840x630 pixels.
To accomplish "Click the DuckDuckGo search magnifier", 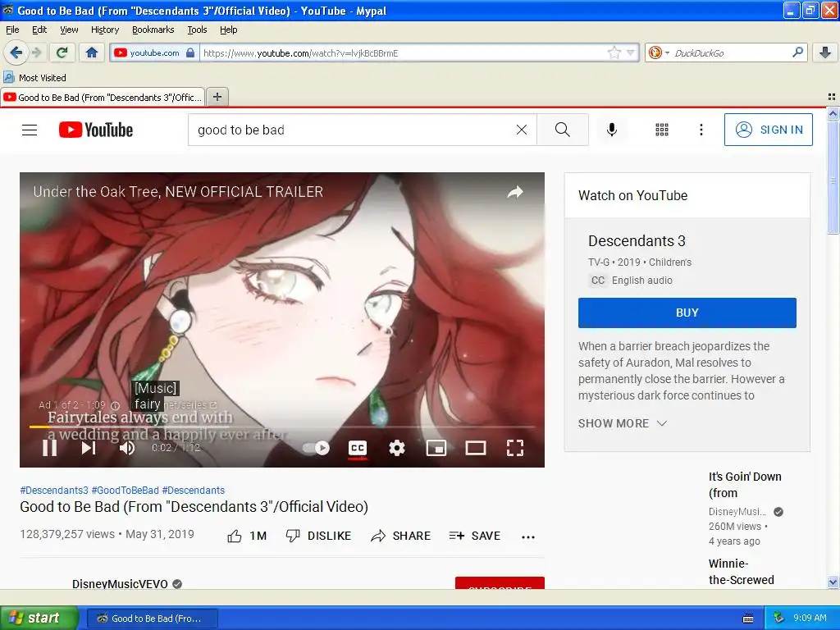I will coord(797,52).
